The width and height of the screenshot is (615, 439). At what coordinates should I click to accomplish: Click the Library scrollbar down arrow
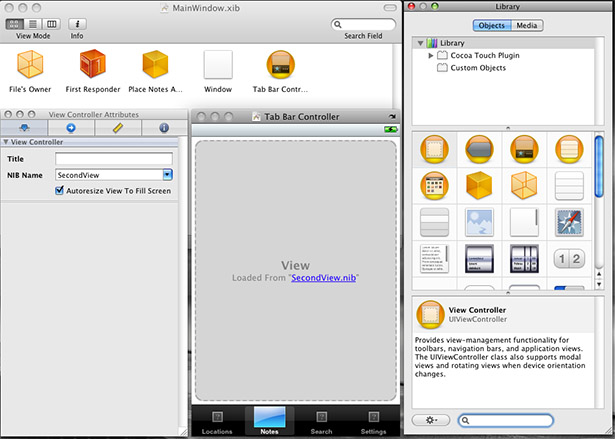[599, 284]
